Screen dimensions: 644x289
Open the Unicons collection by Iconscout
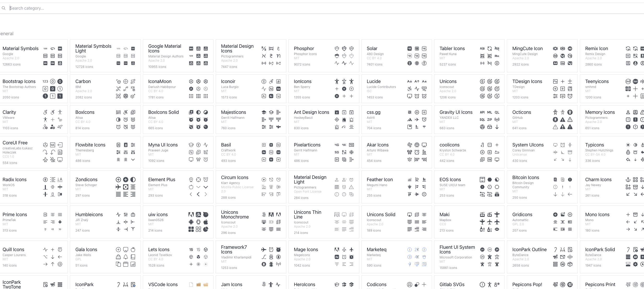click(469, 89)
